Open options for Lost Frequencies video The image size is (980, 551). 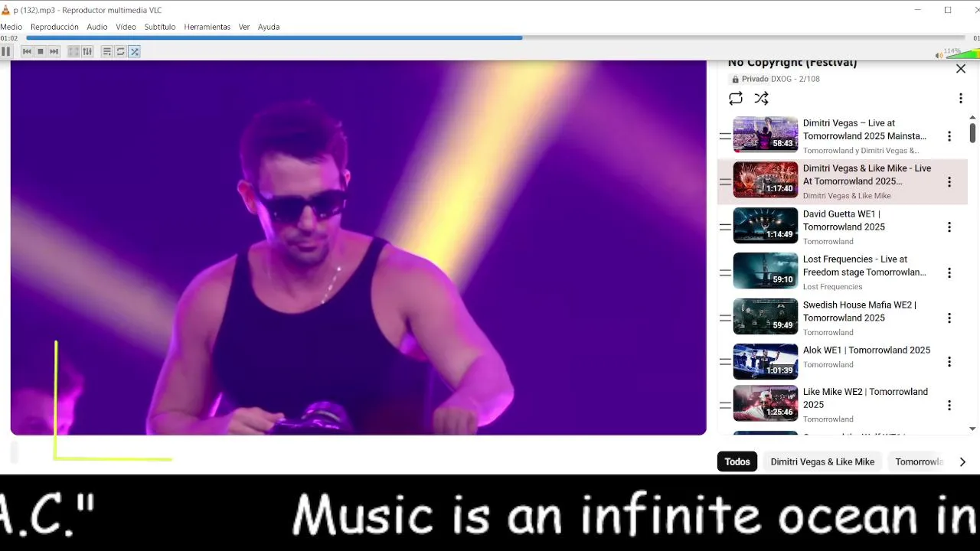[x=949, y=273]
